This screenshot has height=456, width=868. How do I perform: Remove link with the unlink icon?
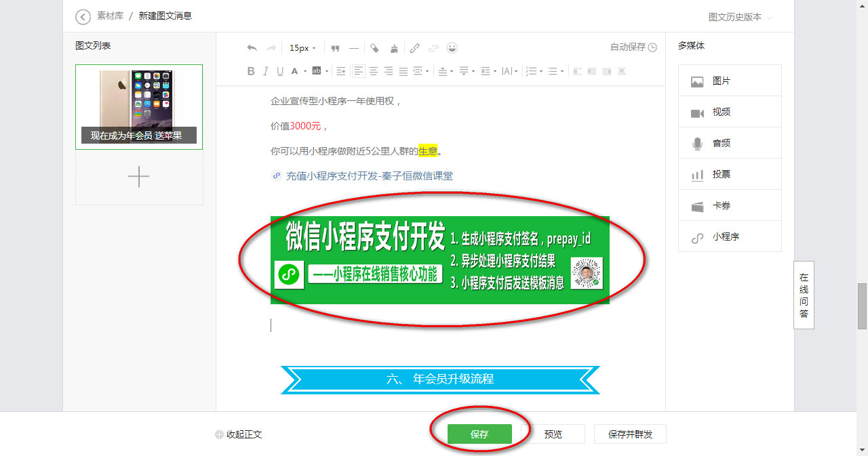(433, 48)
